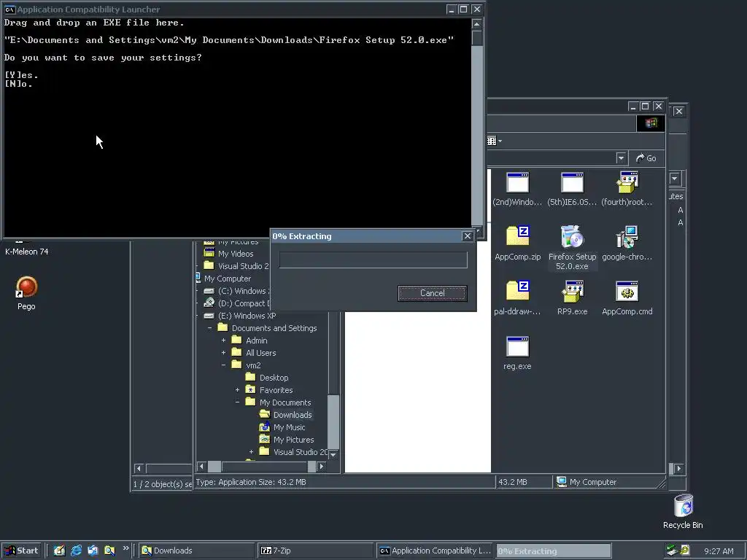This screenshot has width=747, height=560.
Task: Collapse the My Documents folder in tree
Action: pyautogui.click(x=237, y=402)
